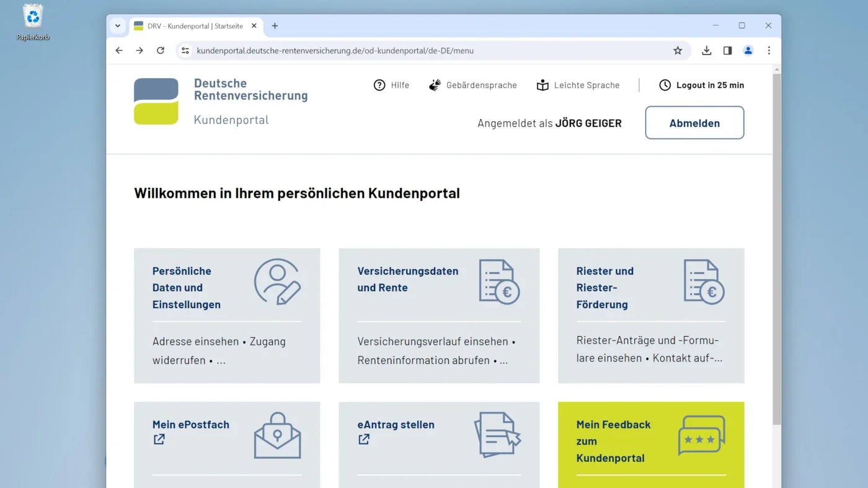Image resolution: width=868 pixels, height=488 pixels.
Task: Click external link icon under Mein ePostfach
Action: (x=159, y=440)
